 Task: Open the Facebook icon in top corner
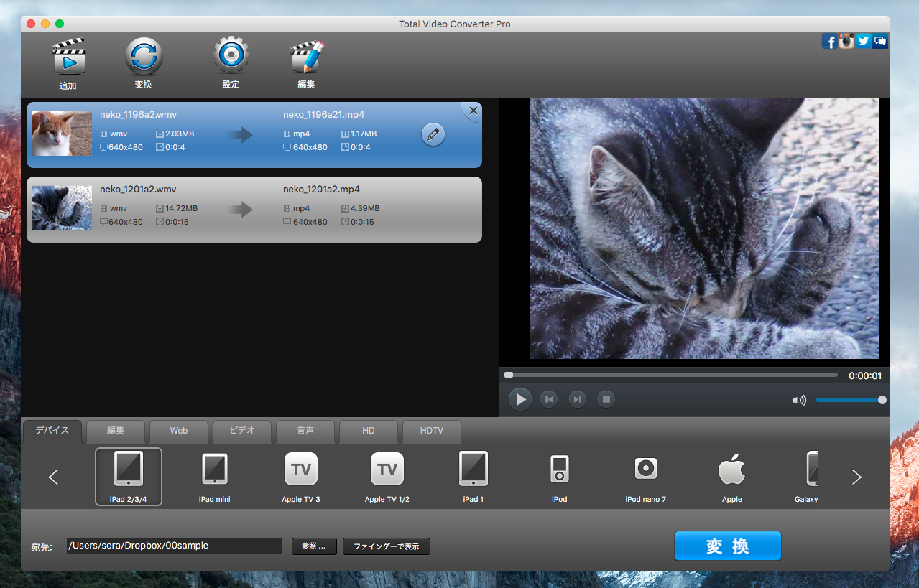[830, 42]
